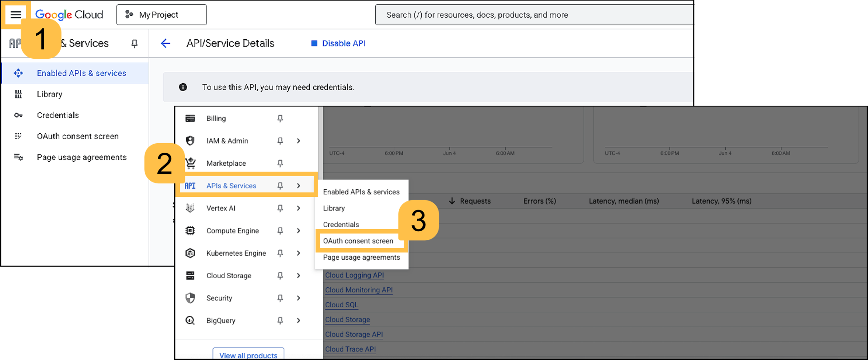Image resolution: width=868 pixels, height=360 pixels.
Task: Open the Cloud Monitoring API link
Action: (x=359, y=290)
